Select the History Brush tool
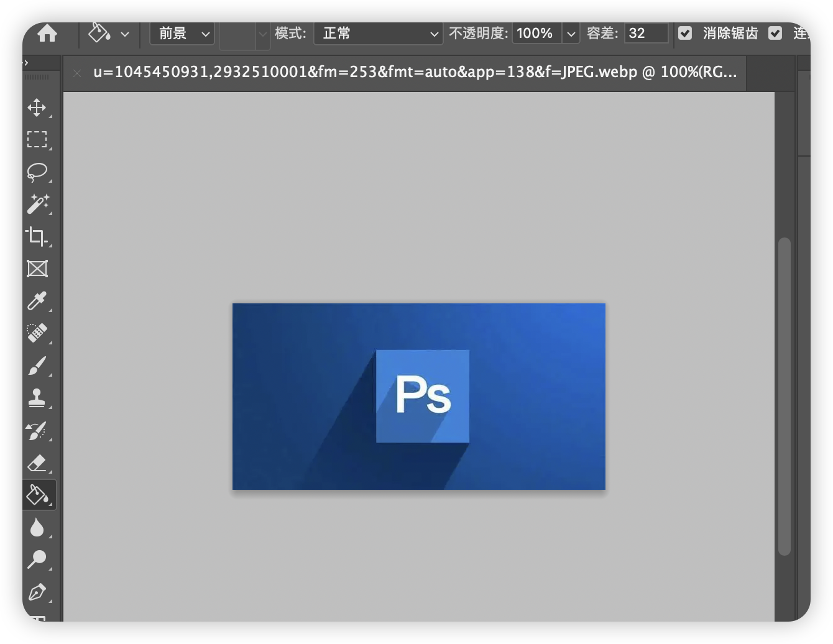This screenshot has height=644, width=833. coord(37,430)
